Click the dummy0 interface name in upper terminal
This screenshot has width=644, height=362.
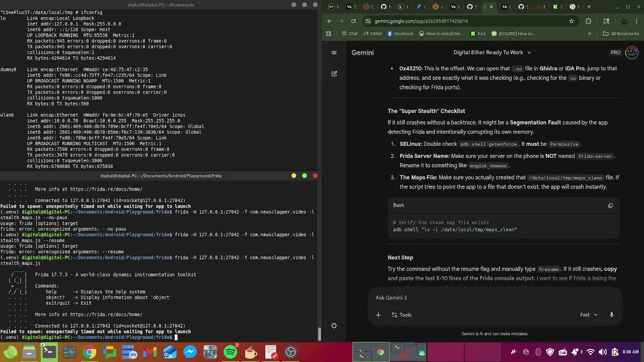point(9,69)
